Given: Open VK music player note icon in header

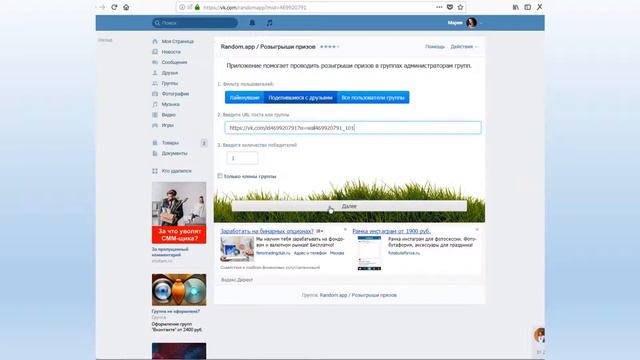Looking at the screenshot, I should pos(269,23).
